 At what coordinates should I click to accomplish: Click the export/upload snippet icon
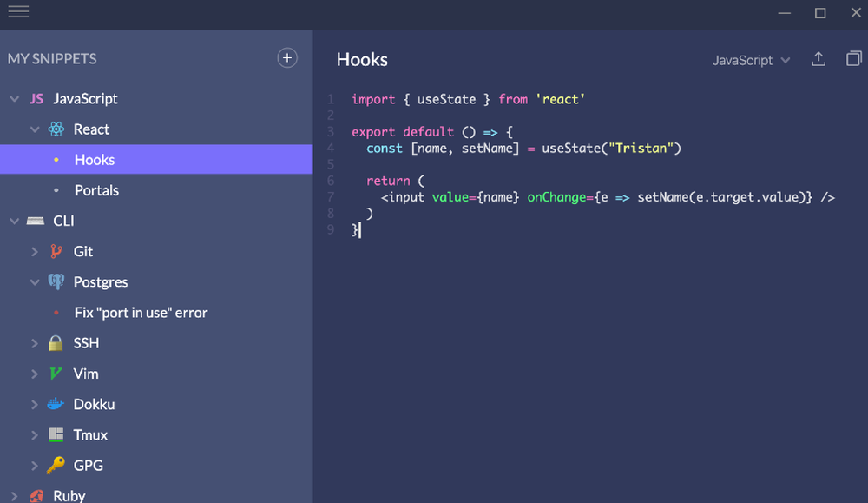(x=819, y=59)
